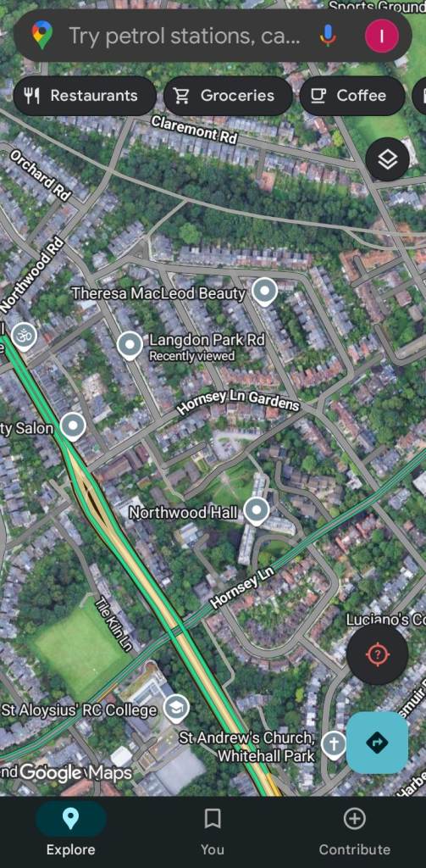
Task: Start directions with blue arrow button
Action: pyautogui.click(x=378, y=743)
